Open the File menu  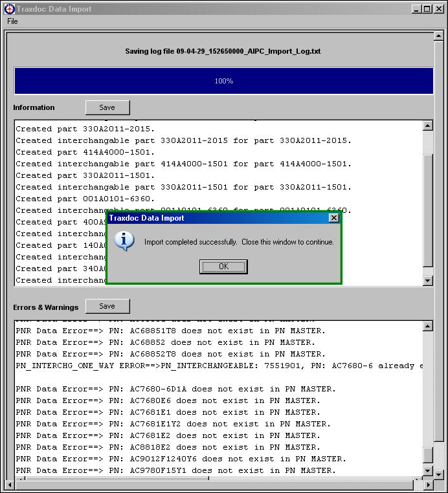click(x=12, y=21)
